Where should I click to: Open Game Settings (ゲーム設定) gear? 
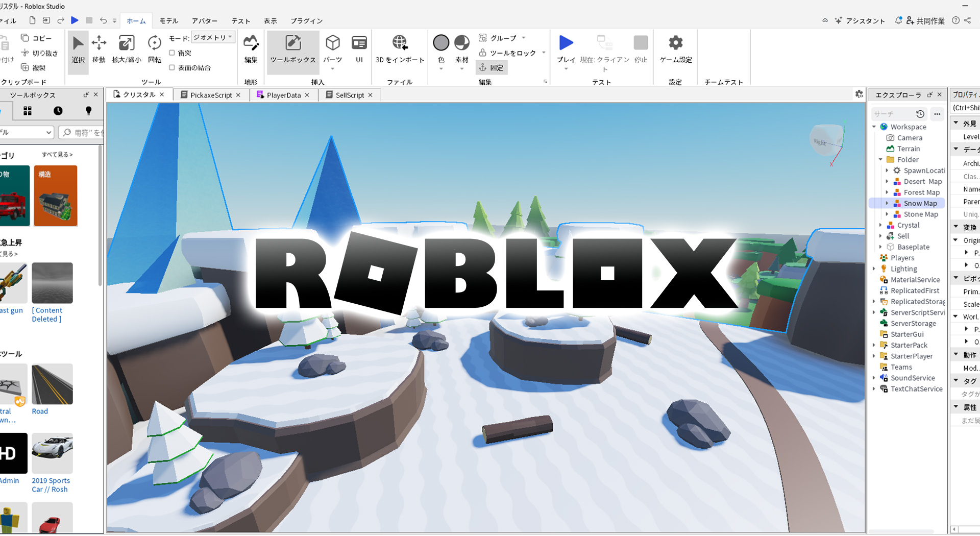675,48
